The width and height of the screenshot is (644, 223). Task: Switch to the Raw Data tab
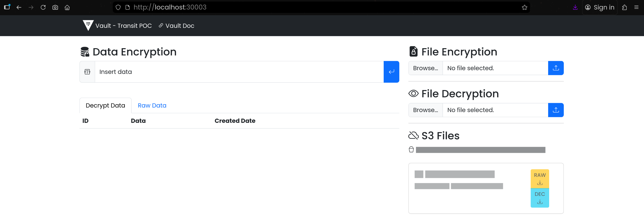click(x=152, y=105)
